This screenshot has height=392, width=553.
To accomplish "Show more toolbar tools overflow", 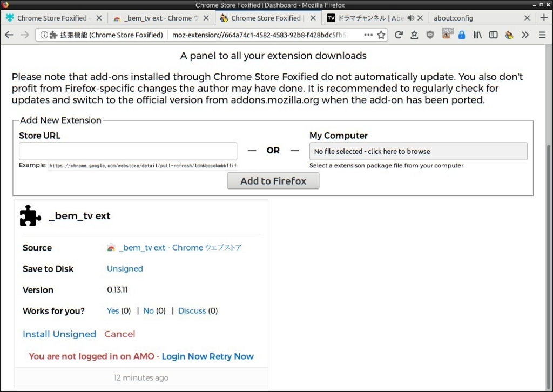I will 525,35.
